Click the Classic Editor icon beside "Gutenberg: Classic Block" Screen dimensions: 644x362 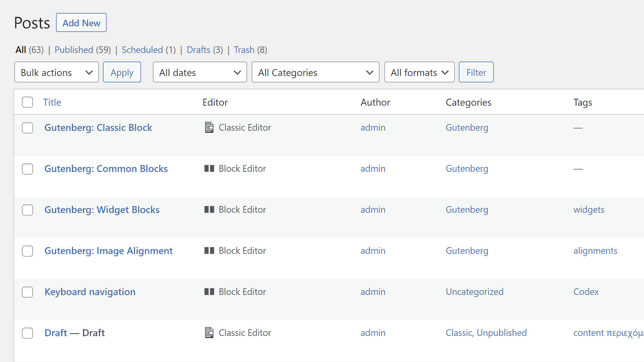[209, 127]
